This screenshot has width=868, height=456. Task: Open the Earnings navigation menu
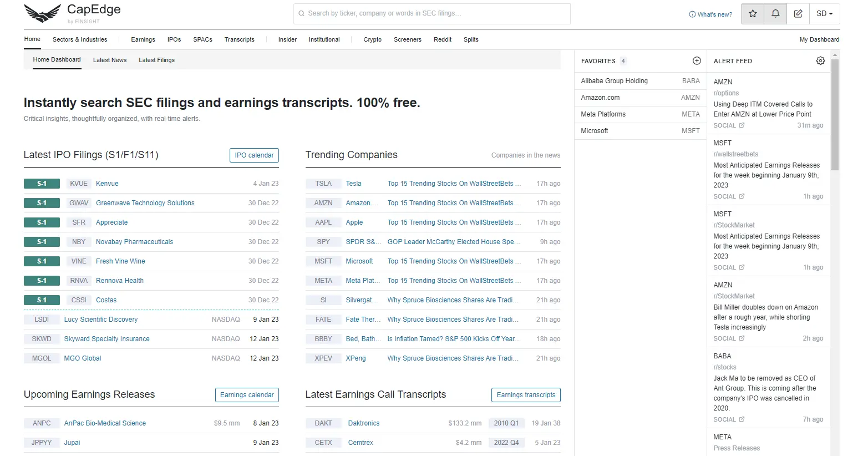(x=143, y=39)
